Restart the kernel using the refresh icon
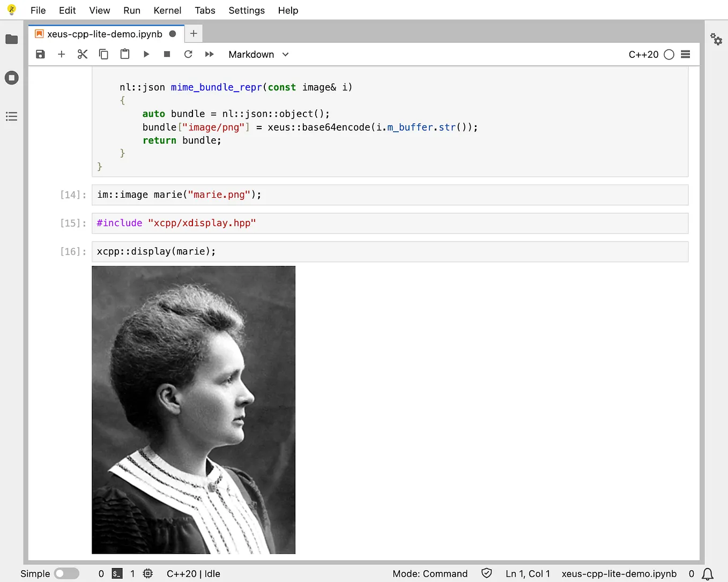Image resolution: width=728 pixels, height=582 pixels. pyautogui.click(x=188, y=54)
